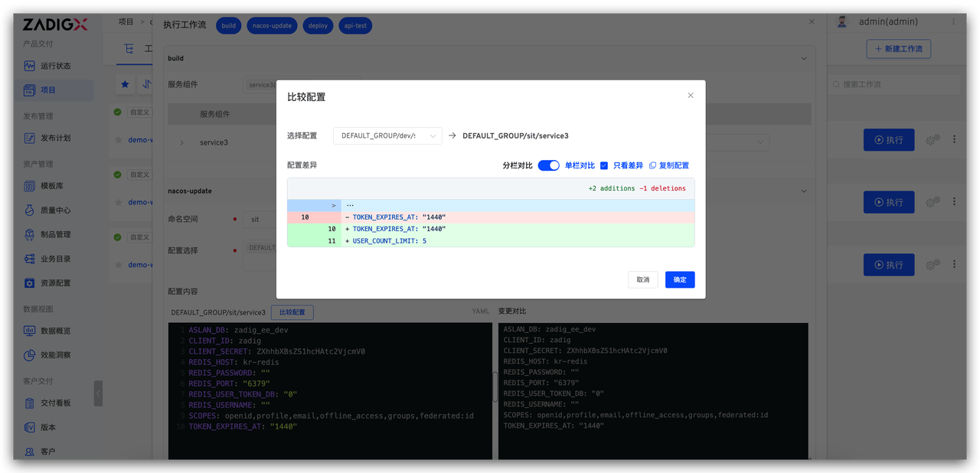Select the nacos-update stage tab
Screen dimensions: 980x473
click(x=272, y=25)
